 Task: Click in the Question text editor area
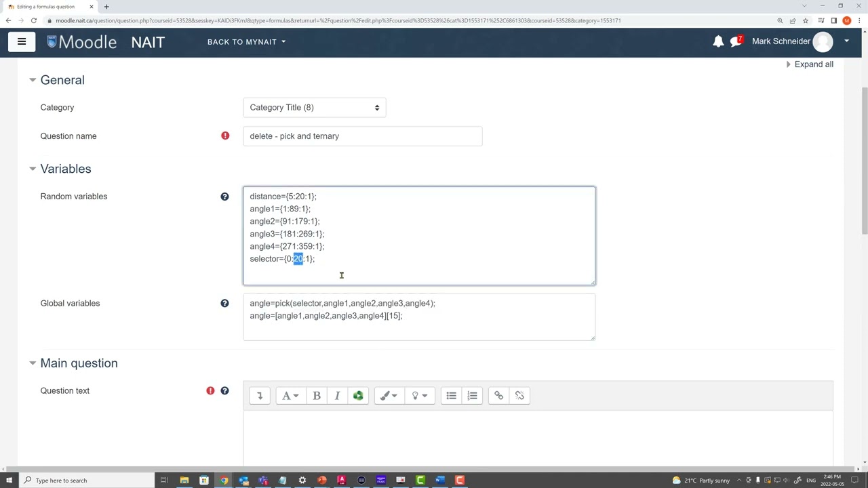click(x=538, y=437)
